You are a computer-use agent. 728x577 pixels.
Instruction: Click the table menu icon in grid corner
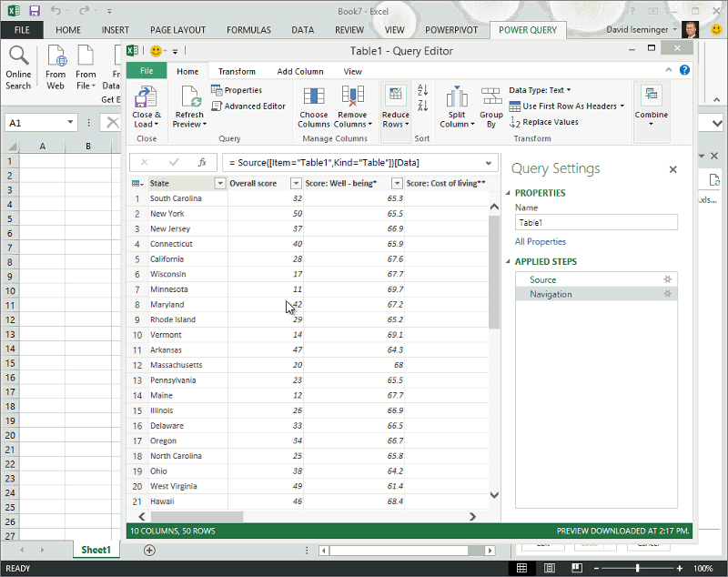point(137,183)
